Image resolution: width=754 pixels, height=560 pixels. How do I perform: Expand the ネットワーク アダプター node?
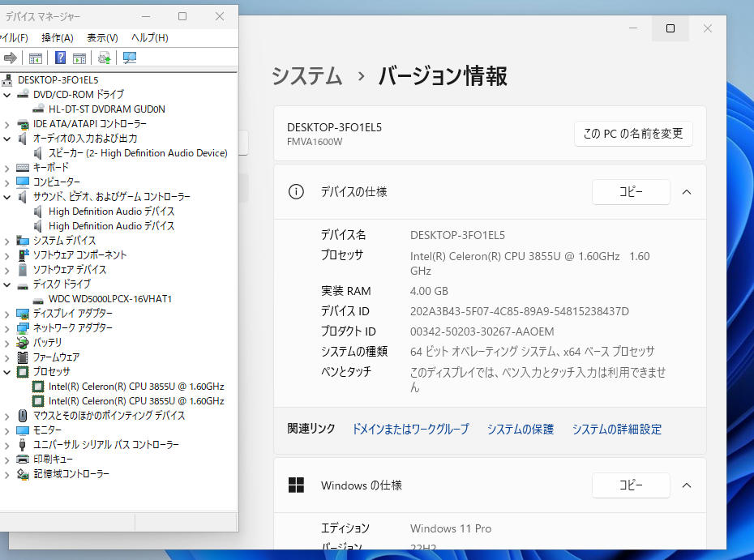[x=7, y=329]
